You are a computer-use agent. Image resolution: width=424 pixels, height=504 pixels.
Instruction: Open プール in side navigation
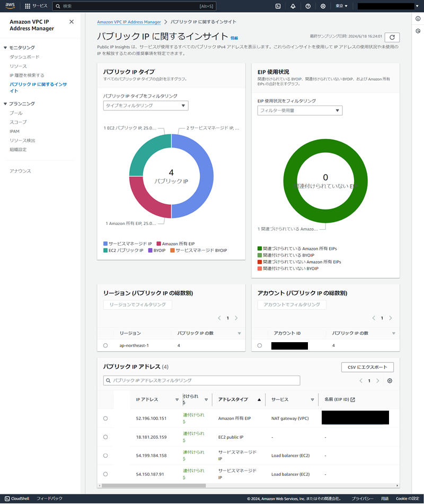[16, 113]
